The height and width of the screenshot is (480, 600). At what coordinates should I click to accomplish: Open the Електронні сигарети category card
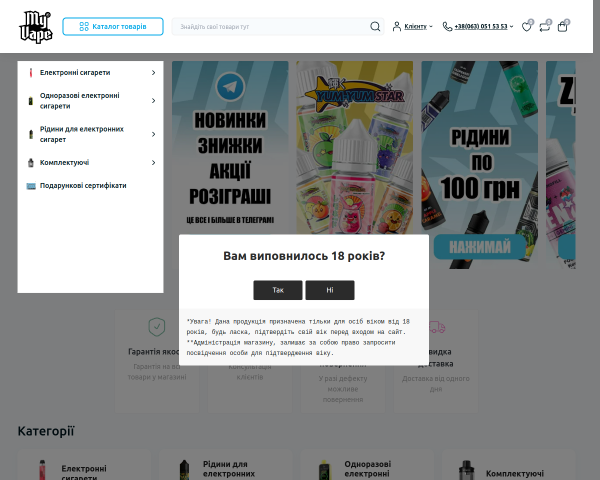pyautogui.click(x=84, y=465)
